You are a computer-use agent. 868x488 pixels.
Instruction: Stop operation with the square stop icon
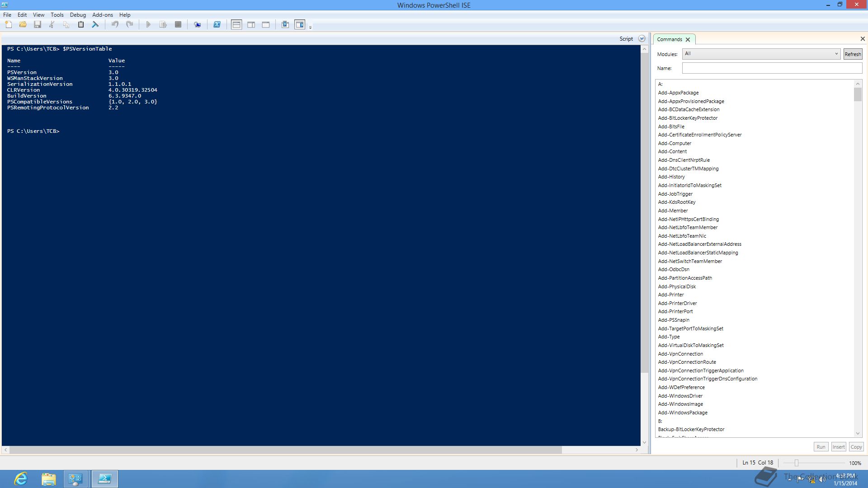pos(178,25)
